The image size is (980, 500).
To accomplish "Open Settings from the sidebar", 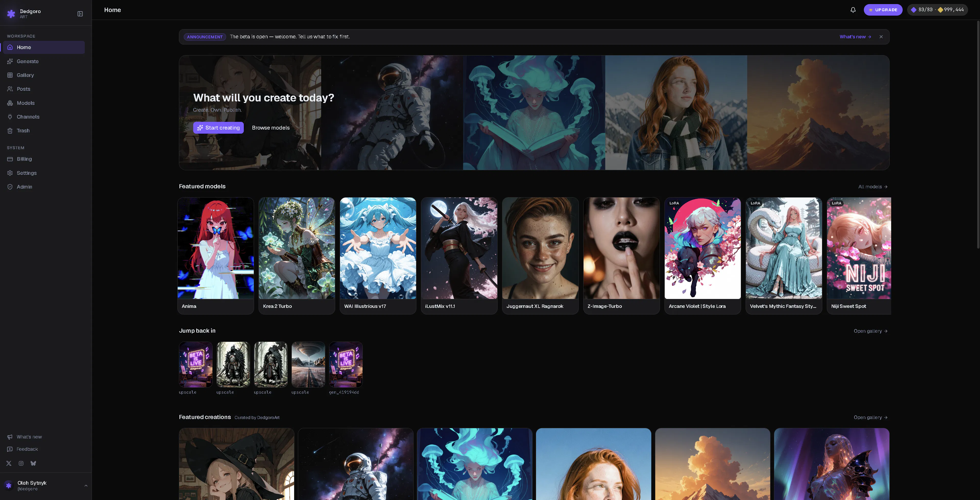I will click(44, 173).
